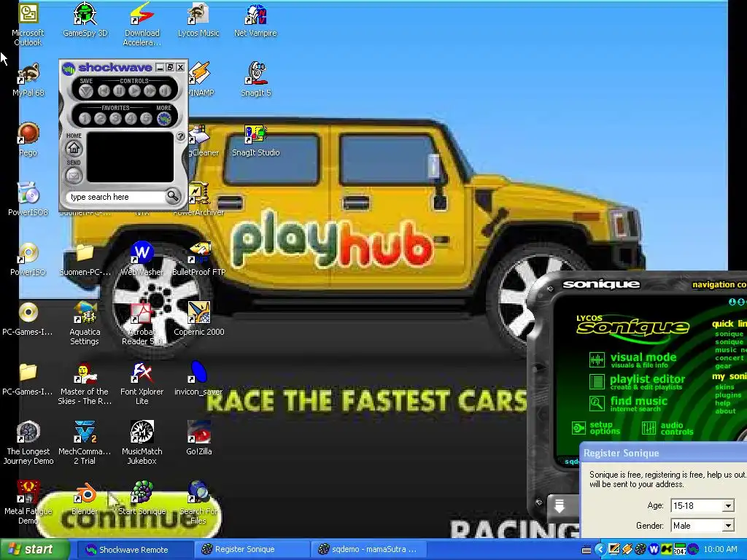Screen dimensions: 747x560
Task: Expand the Gender dropdown in Register Sonique
Action: point(728,526)
